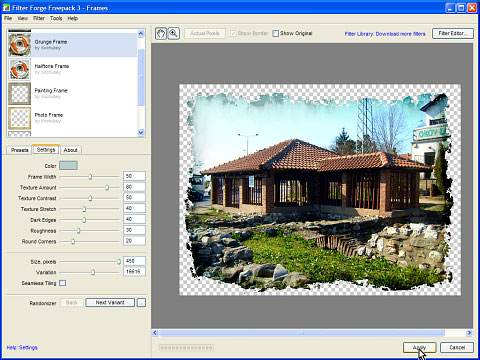Click the filter list scroll down arrow

click(141, 132)
